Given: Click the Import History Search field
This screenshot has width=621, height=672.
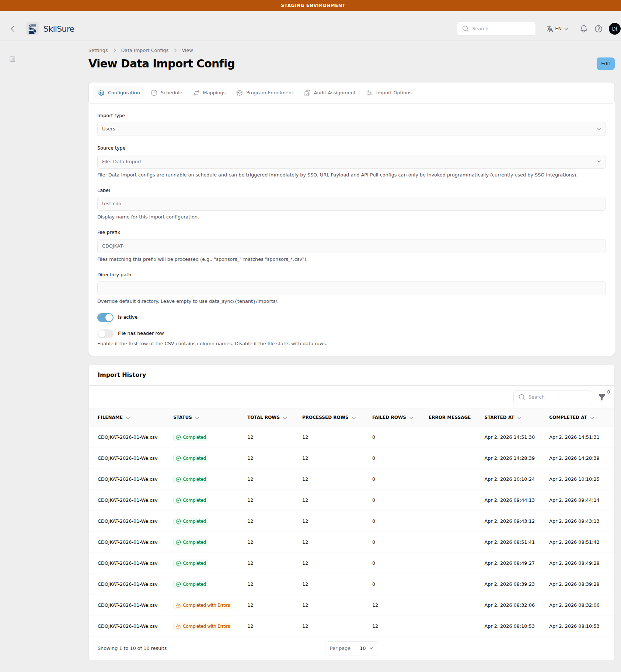Looking at the screenshot, I should point(552,397).
